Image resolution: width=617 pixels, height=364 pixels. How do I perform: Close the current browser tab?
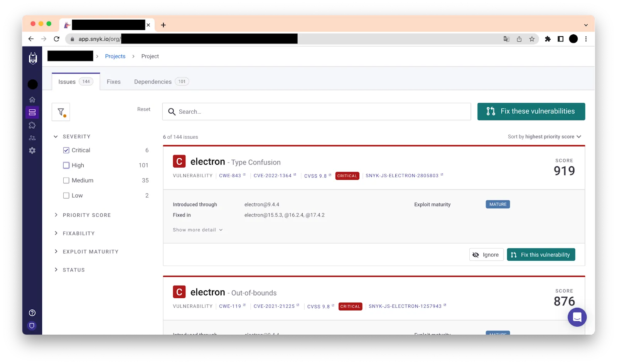click(x=148, y=25)
